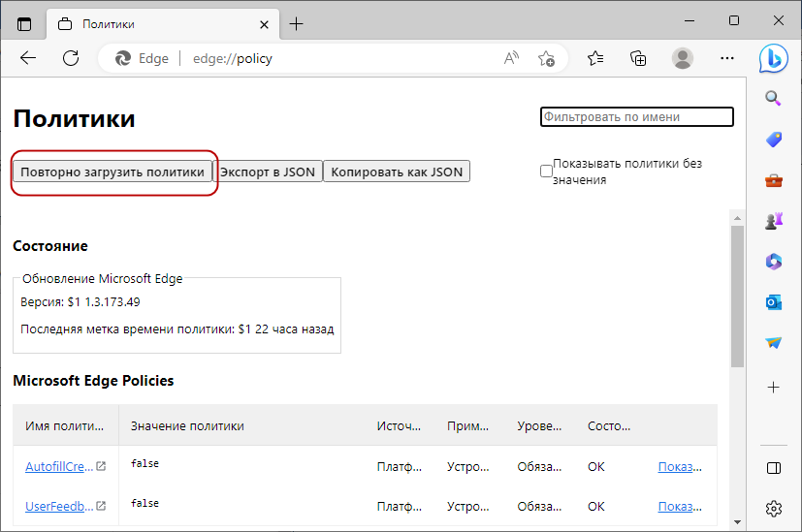Open the Settings and more ellipsis menu
The width and height of the screenshot is (802, 532).
726,58
